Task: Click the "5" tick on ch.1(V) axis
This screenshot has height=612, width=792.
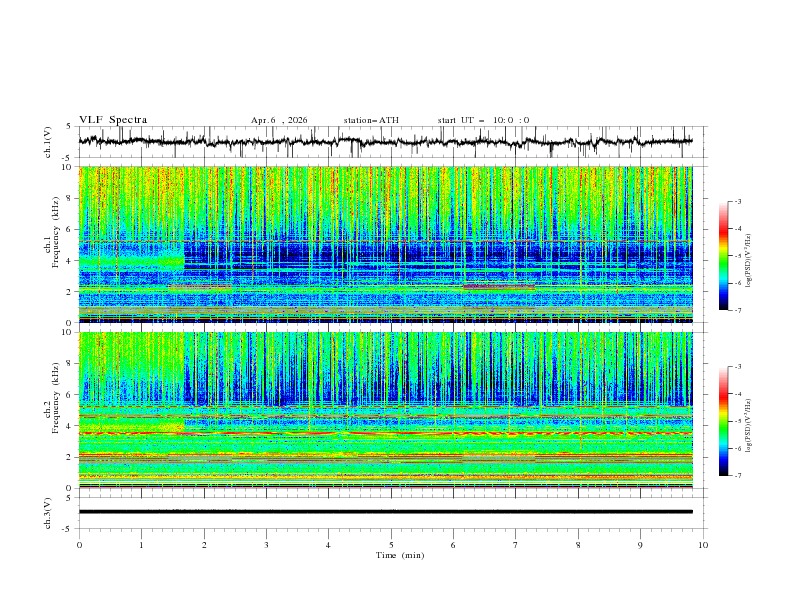Action: coord(69,127)
